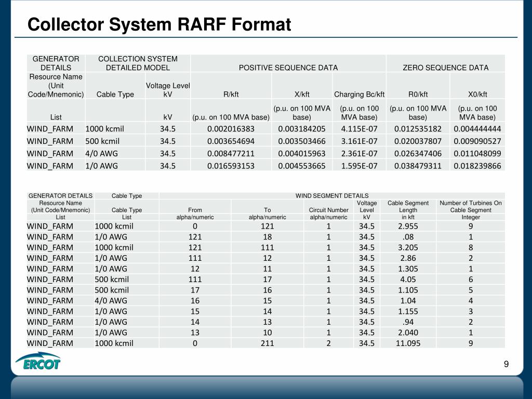Select the ZERO SEQUENCE DATA header
The image size is (532, 399).
[x=445, y=68]
